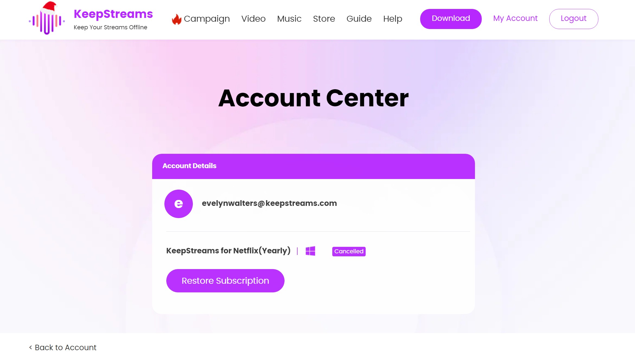Open the Guide menu item
The height and width of the screenshot is (364, 635).
(x=359, y=18)
